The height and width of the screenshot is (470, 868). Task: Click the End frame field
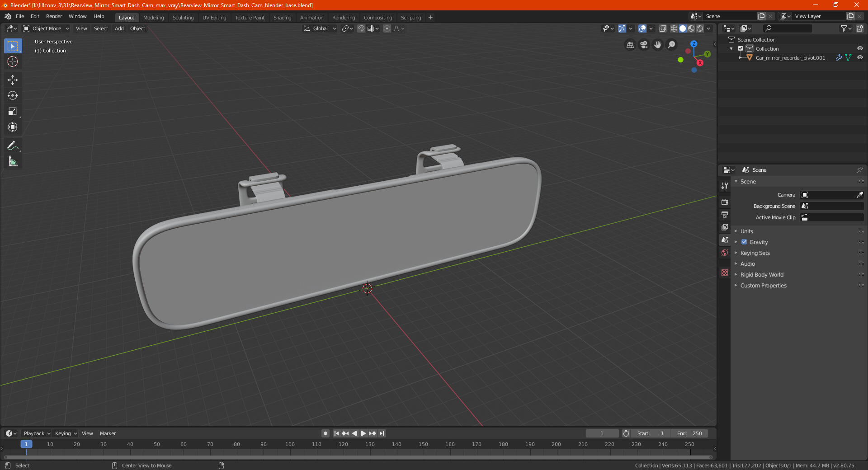[689, 433]
